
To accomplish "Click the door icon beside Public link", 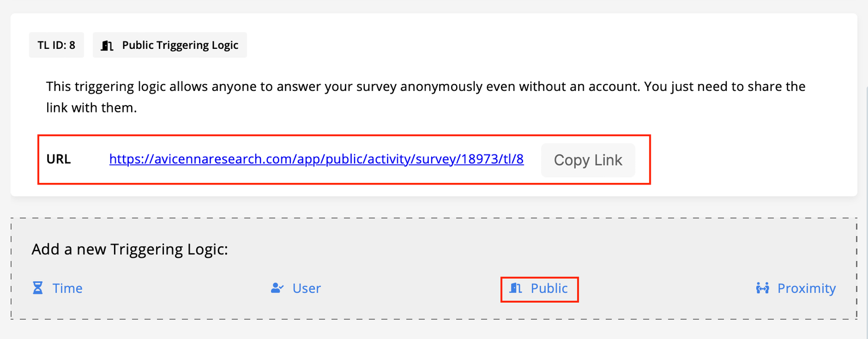I will (x=515, y=288).
